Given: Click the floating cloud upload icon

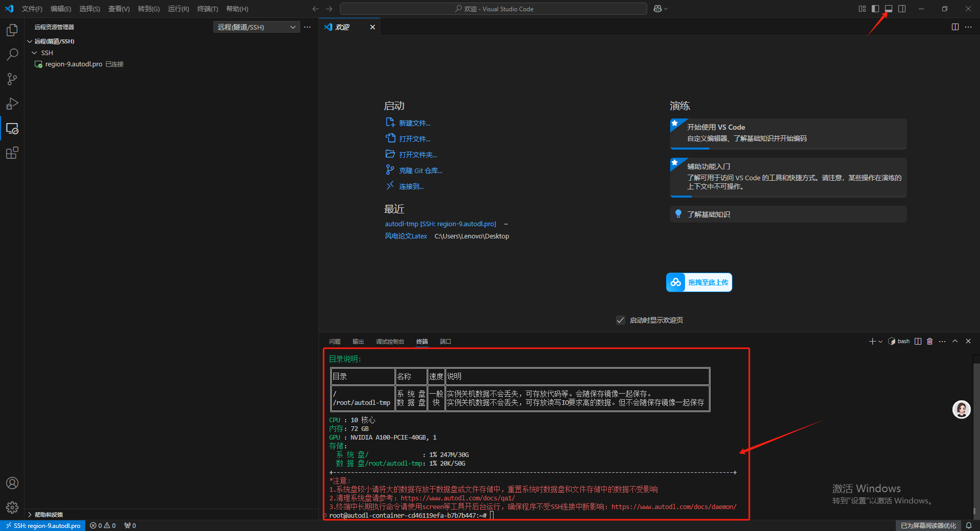Looking at the screenshot, I should coord(676,282).
